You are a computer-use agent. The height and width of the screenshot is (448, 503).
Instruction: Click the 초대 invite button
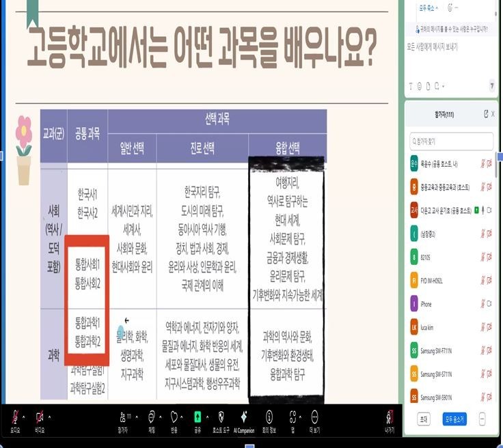coord(424,419)
